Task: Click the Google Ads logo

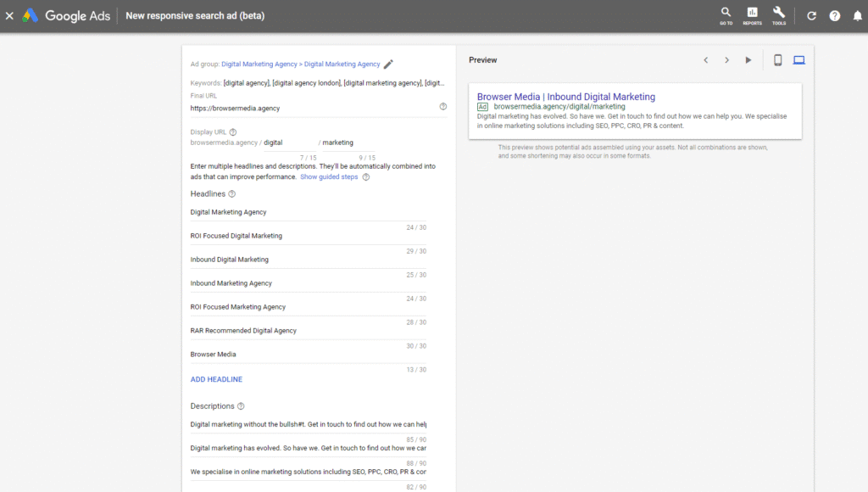Action: [66, 15]
